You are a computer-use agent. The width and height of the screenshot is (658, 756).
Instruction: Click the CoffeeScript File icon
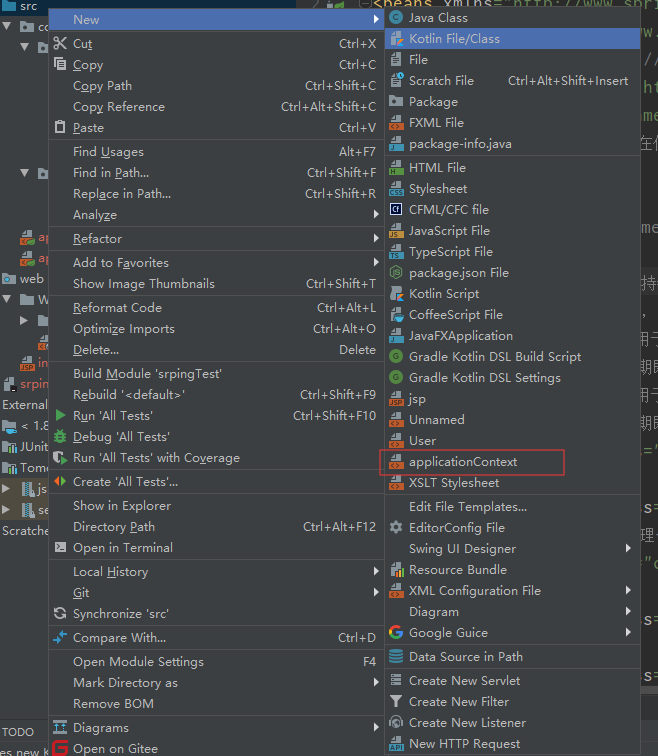pos(396,315)
